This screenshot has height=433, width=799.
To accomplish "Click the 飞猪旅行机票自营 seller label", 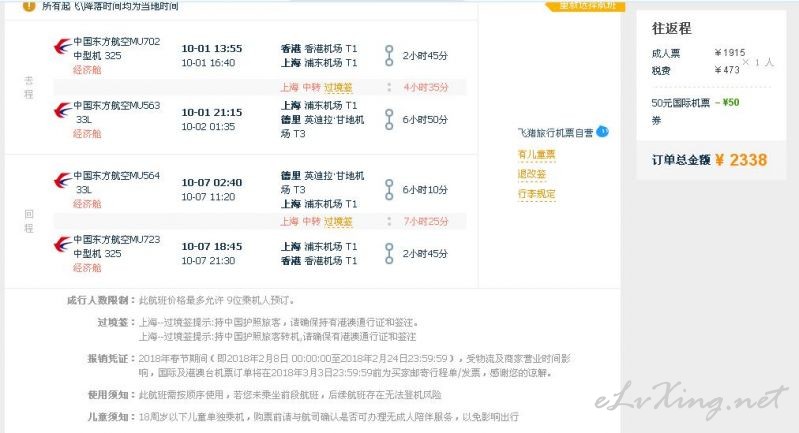I will [555, 133].
